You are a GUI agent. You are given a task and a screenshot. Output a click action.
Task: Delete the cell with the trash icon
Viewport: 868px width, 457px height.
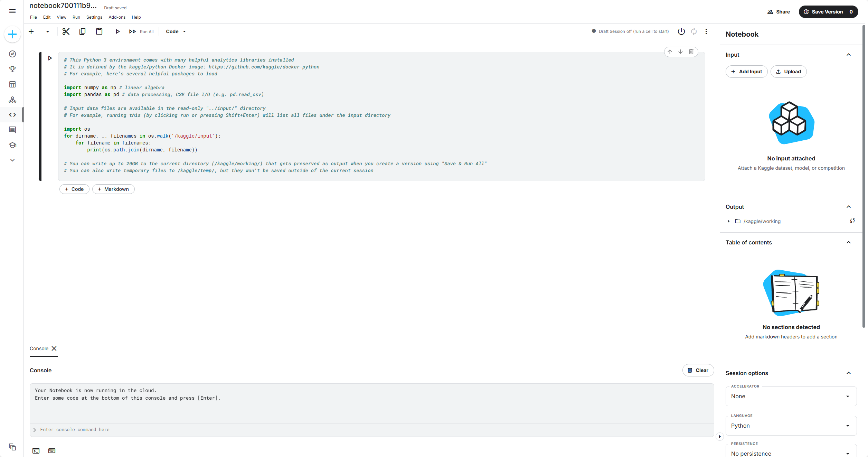click(691, 52)
